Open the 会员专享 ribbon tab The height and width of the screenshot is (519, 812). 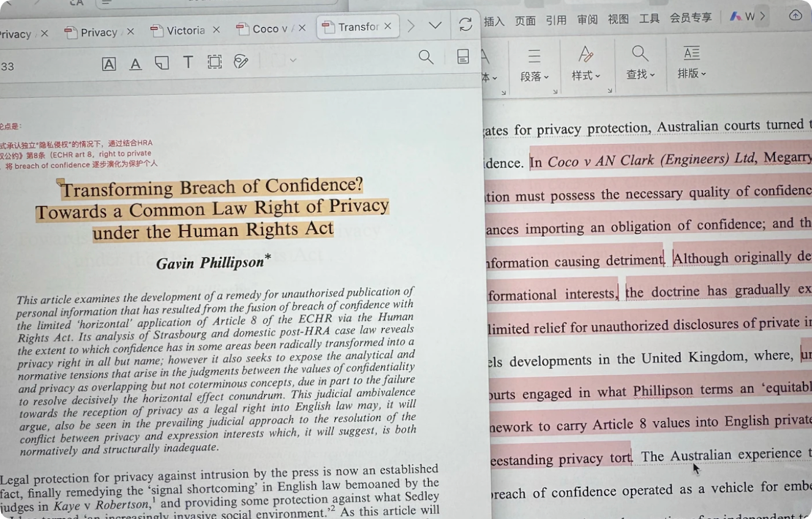(691, 18)
